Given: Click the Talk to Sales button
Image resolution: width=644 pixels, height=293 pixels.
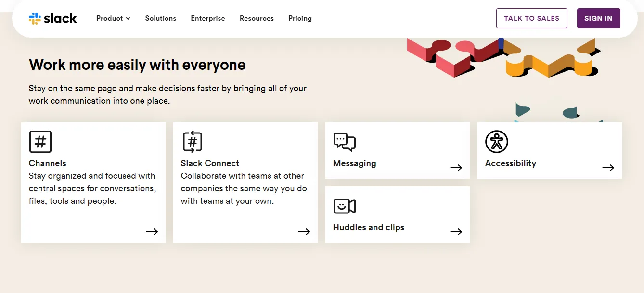Looking at the screenshot, I should tap(532, 18).
